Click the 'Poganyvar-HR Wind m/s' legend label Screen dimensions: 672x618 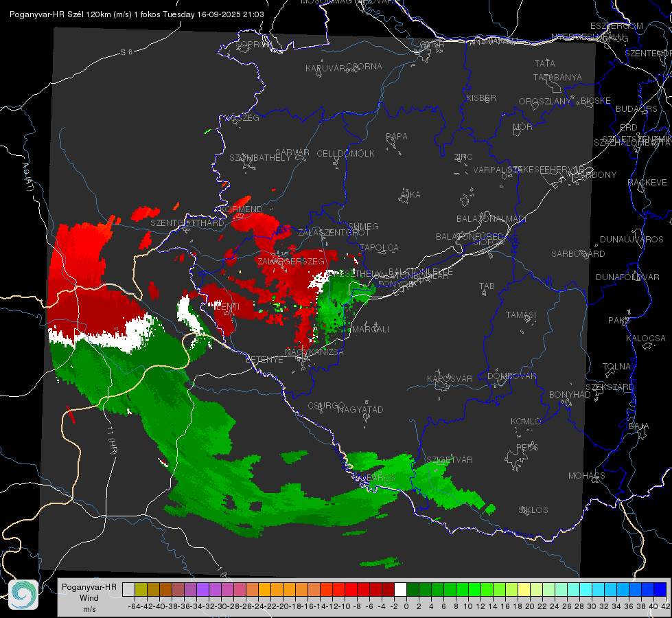(x=89, y=597)
